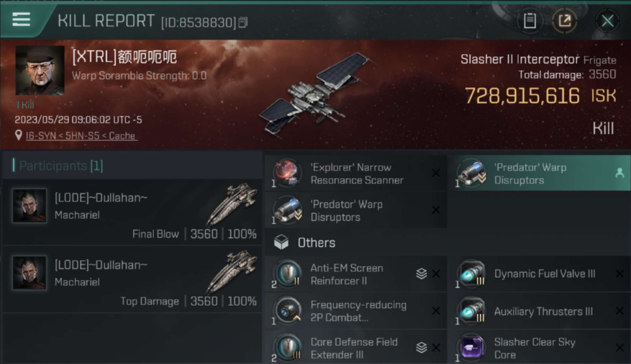Open the clipboard icon in header
Viewport: 631px width, 364px height.
(x=530, y=21)
